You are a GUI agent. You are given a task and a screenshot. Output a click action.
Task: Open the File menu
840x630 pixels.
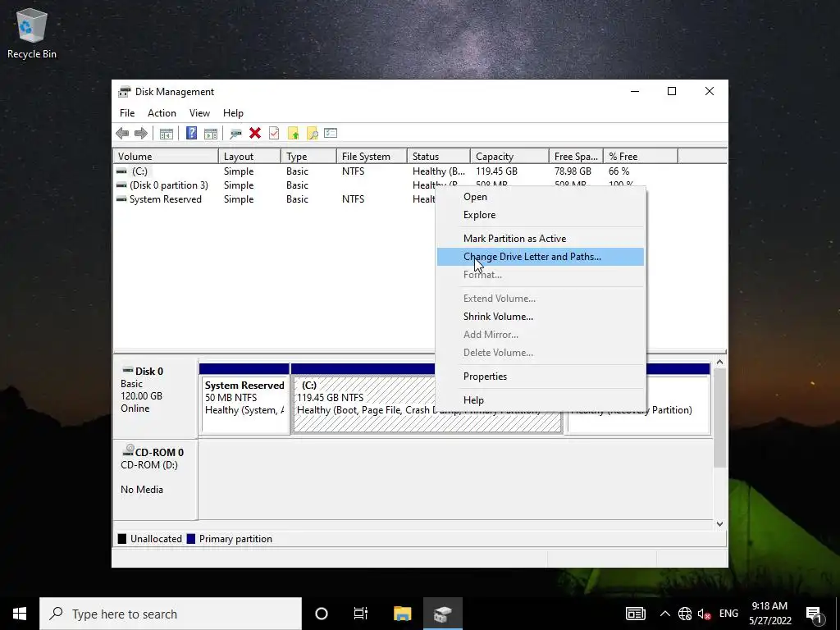[127, 113]
